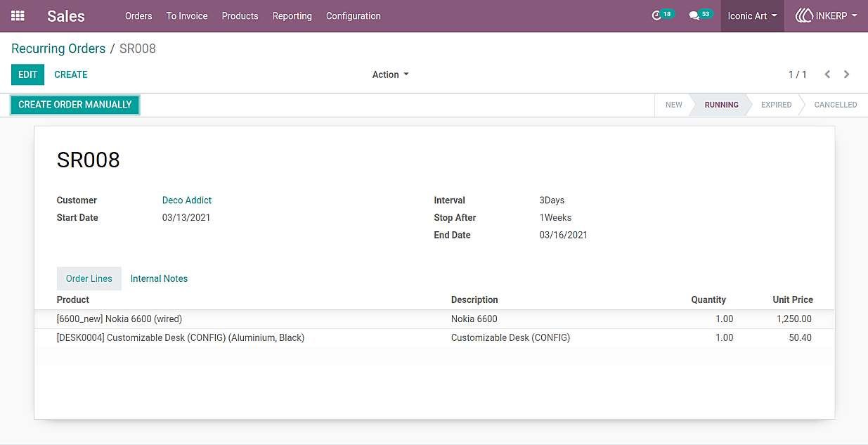This screenshot has height=445, width=868.
Task: Expand the Action dropdown
Action: pos(390,75)
